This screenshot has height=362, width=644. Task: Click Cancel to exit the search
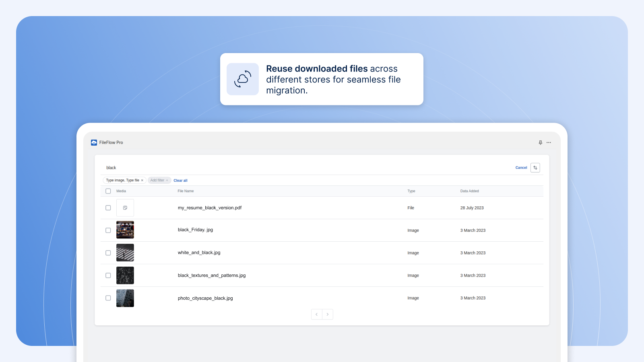click(x=521, y=167)
